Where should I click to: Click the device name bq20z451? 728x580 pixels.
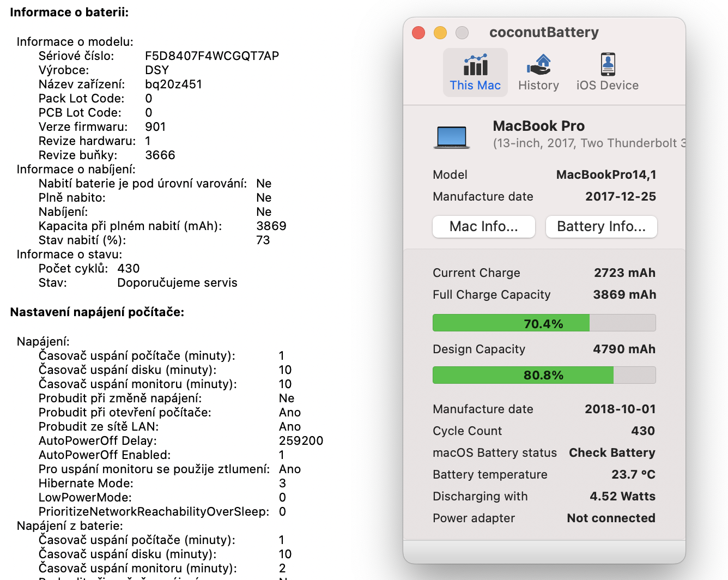173,84
